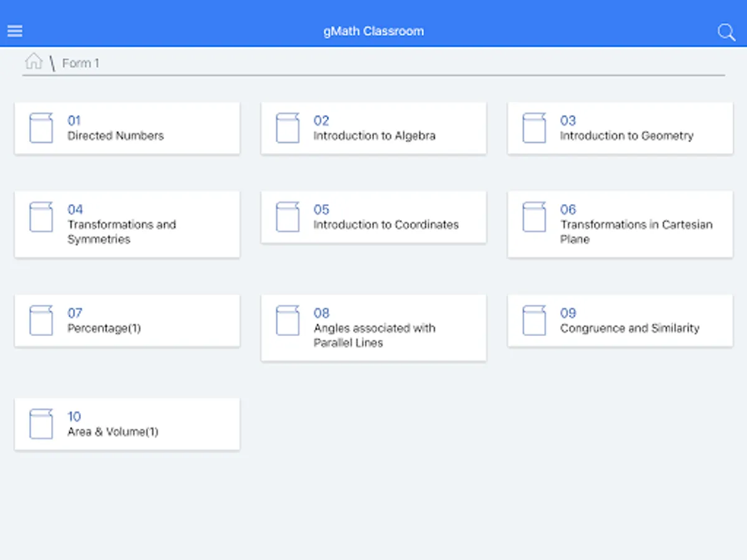
Task: Click book icon for Transformations and Symmetries
Action: click(41, 217)
